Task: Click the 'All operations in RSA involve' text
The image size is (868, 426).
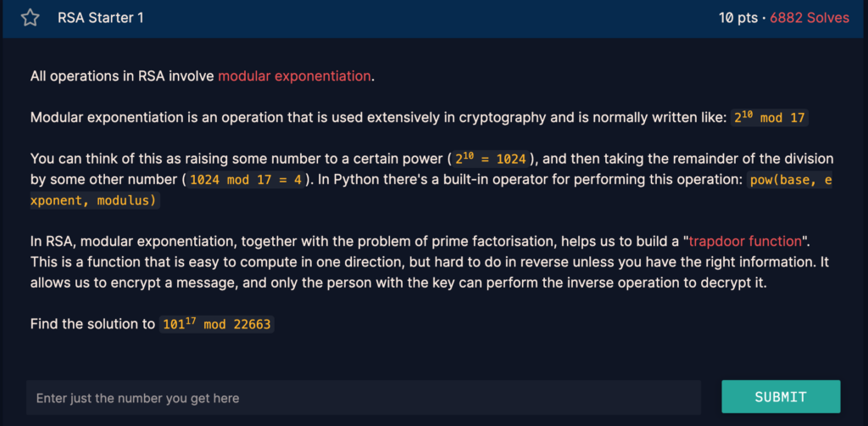Action: tap(123, 76)
